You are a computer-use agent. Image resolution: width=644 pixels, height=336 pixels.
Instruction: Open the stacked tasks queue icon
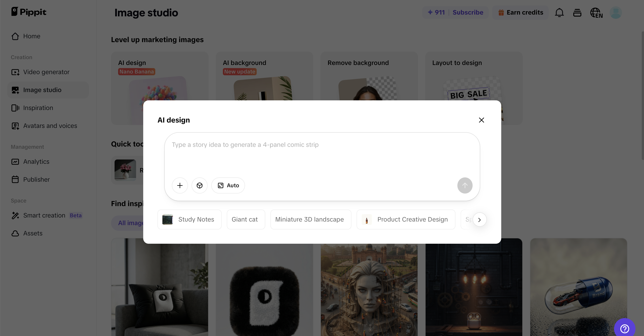(577, 13)
